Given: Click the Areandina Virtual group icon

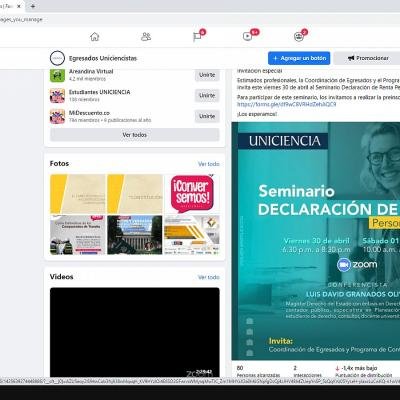Looking at the screenshot, I should tap(57, 75).
